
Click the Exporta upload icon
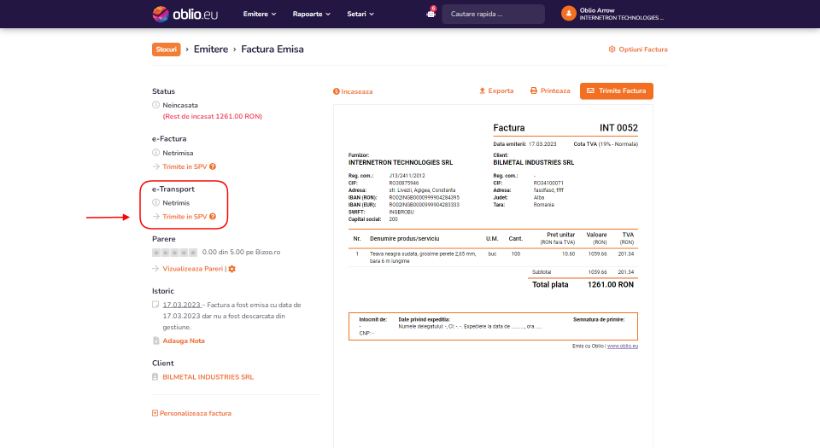pyautogui.click(x=482, y=91)
